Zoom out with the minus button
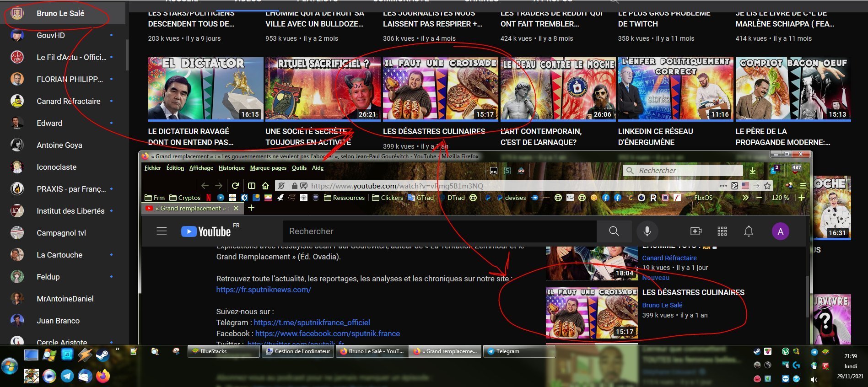Screen dimensions: 868x387 pos(759,198)
